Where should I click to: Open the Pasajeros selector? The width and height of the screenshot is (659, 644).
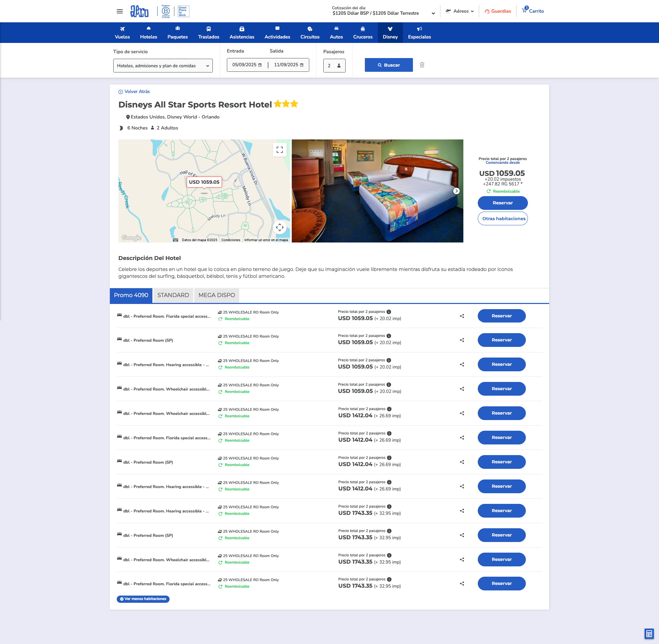coord(334,66)
